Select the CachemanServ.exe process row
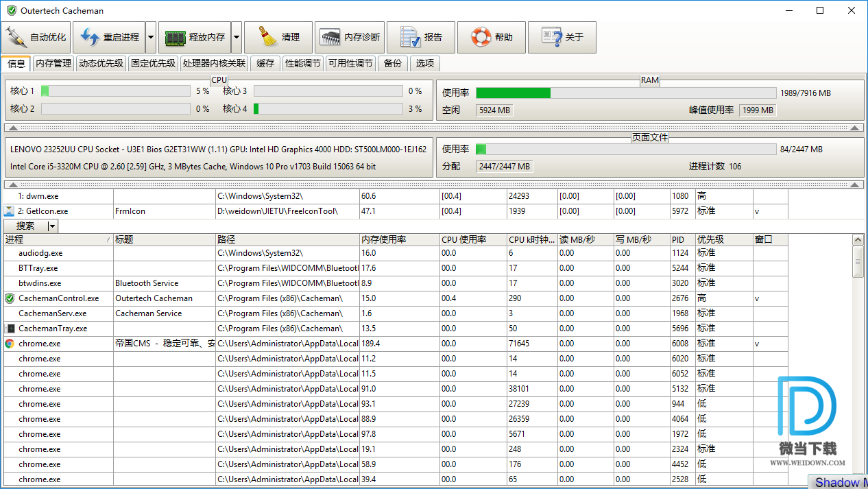868x489 pixels. coord(396,313)
